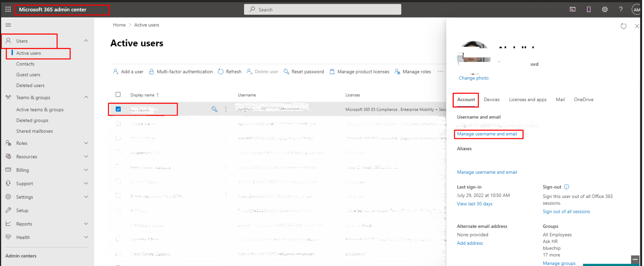Collapse the navigation hamburger menu

8,25
